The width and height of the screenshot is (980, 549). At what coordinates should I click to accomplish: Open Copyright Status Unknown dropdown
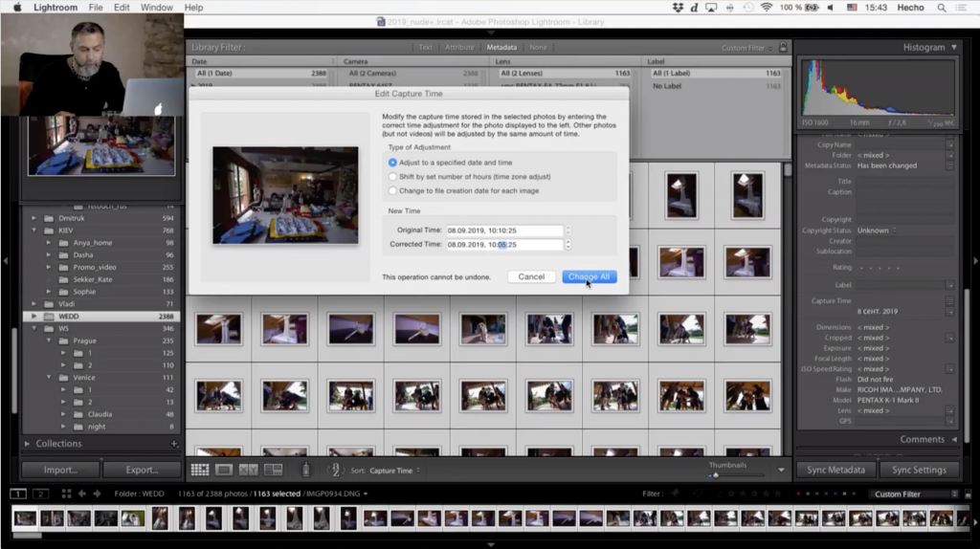877,231
